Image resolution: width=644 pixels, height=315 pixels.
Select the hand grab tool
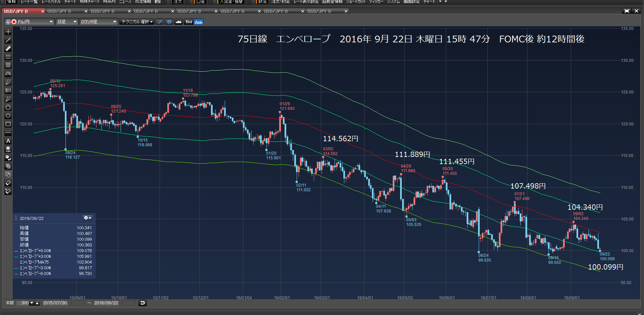pyautogui.click(x=8, y=174)
